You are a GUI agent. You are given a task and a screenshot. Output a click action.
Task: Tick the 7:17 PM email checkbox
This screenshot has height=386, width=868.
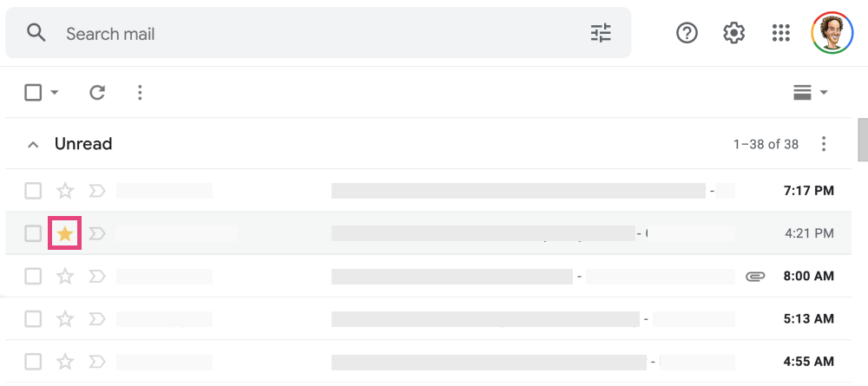pyautogui.click(x=33, y=191)
